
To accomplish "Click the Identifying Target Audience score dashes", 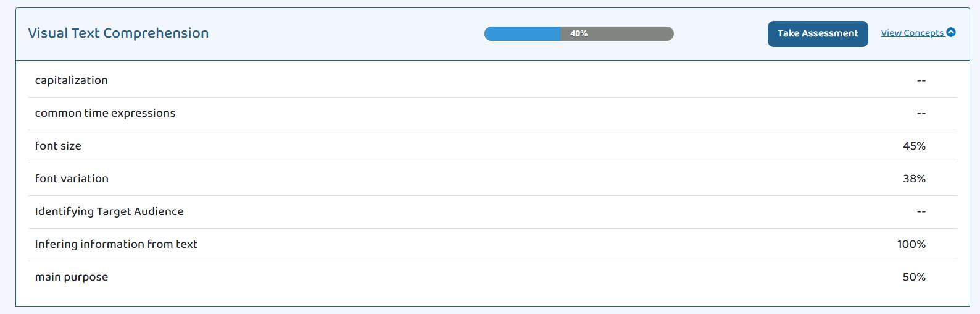I will [x=921, y=211].
